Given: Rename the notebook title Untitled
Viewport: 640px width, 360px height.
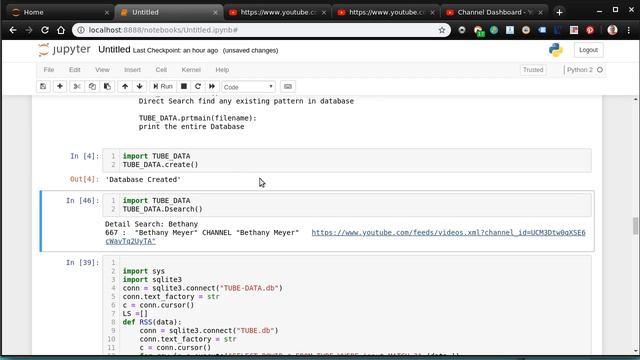Looking at the screenshot, I should point(114,50).
